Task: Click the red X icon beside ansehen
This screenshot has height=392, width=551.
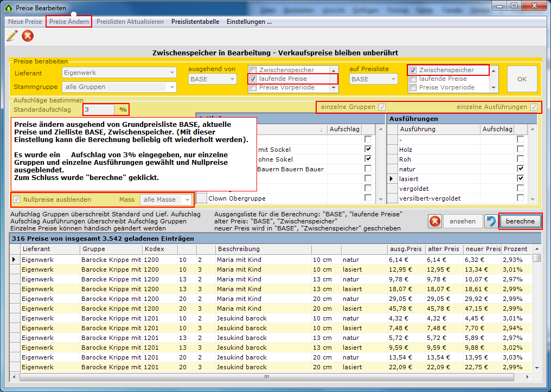Action: 435,221
